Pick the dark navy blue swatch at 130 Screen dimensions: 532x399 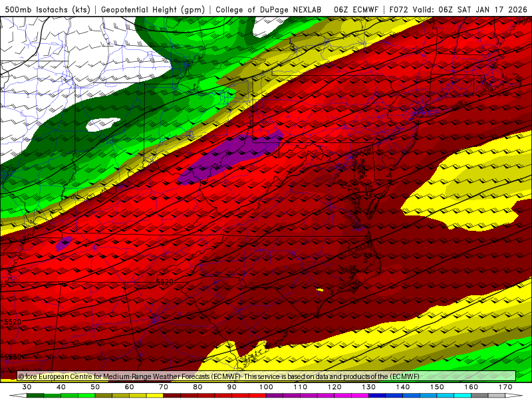click(x=377, y=396)
